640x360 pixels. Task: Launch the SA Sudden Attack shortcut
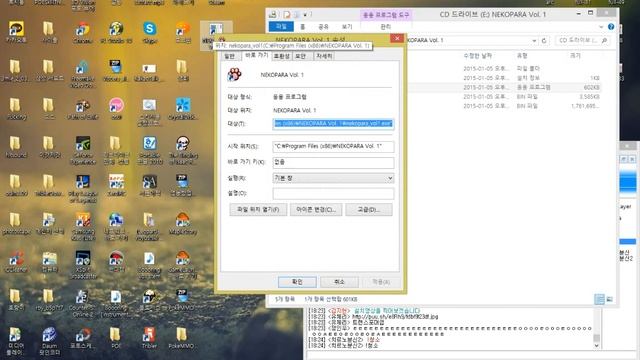coord(149,184)
